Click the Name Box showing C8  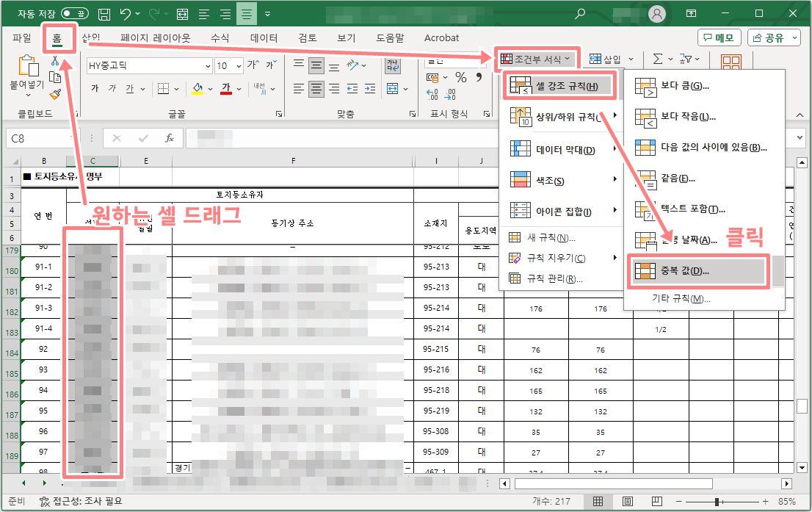coord(40,137)
